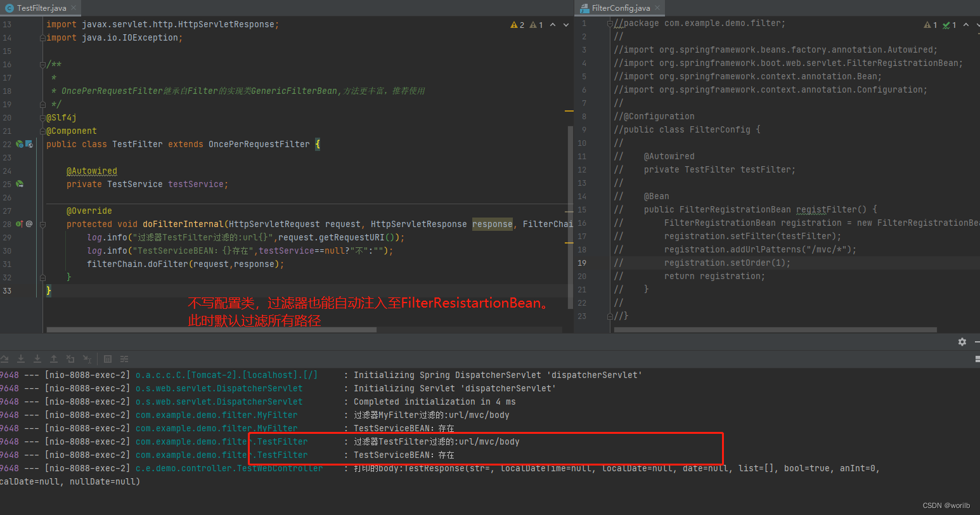980x515 pixels.
Task: Click the drop frame icon in console toolbar
Action: coord(70,359)
